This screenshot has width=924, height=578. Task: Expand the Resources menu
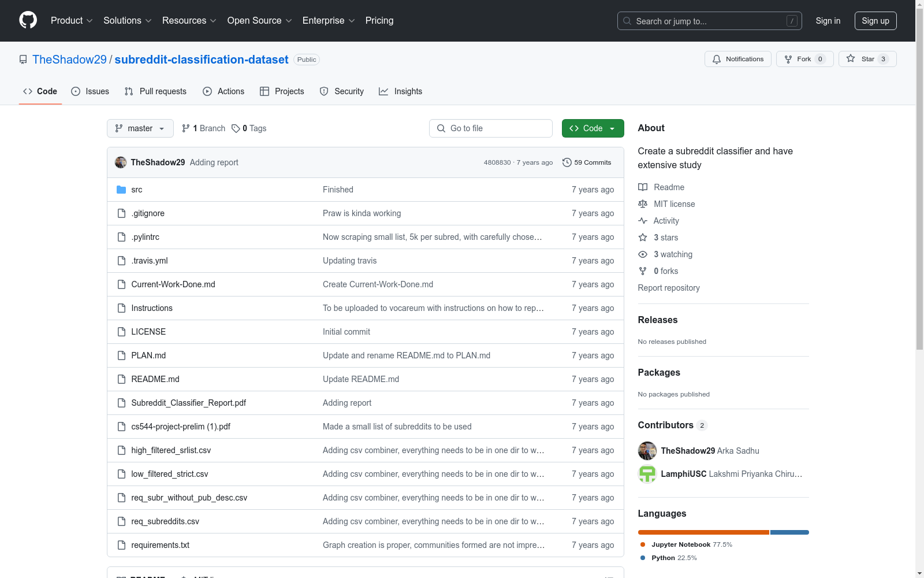[189, 21]
